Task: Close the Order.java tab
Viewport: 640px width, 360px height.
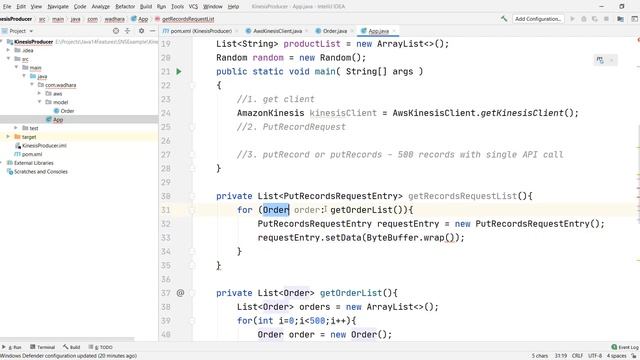Action: (352, 31)
